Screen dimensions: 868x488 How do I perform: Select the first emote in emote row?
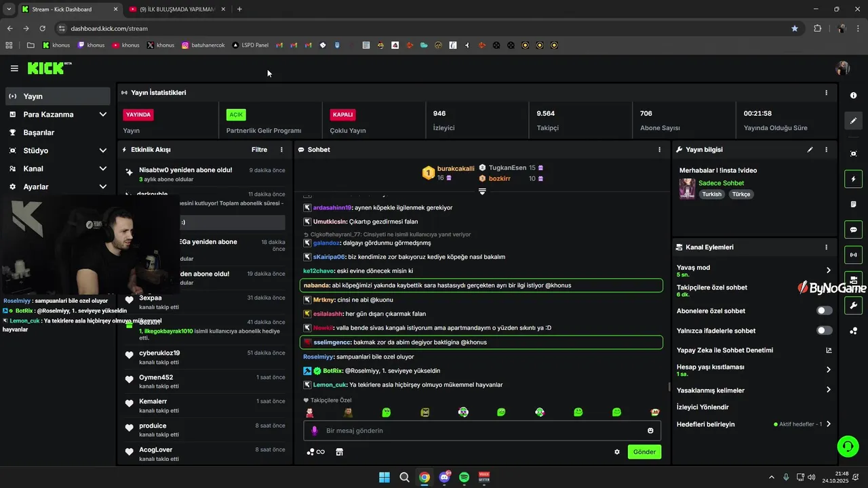click(310, 412)
